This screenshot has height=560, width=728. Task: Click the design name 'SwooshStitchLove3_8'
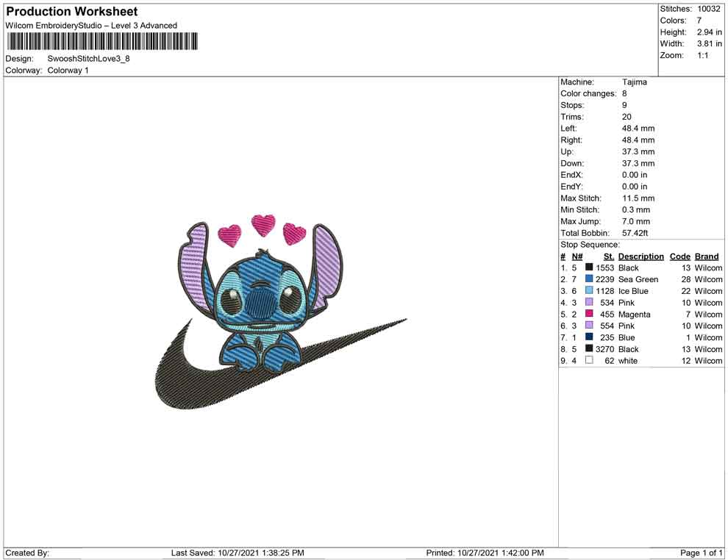89,59
